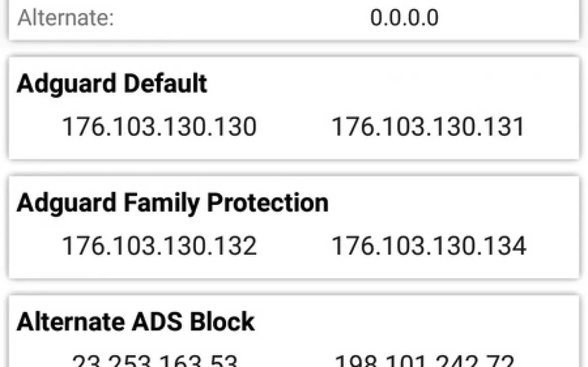This screenshot has width=588, height=367.
Task: Tap the Adguard Family Protection heading
Action: [x=172, y=203]
